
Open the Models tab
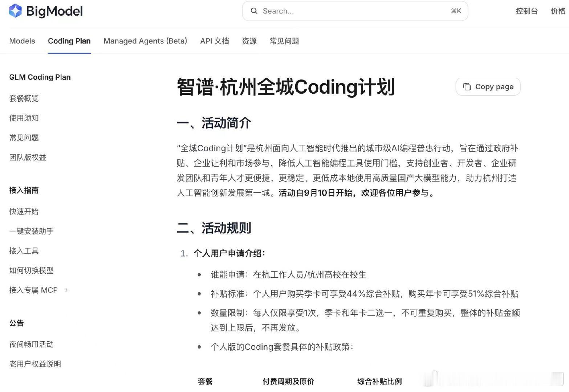coord(22,41)
